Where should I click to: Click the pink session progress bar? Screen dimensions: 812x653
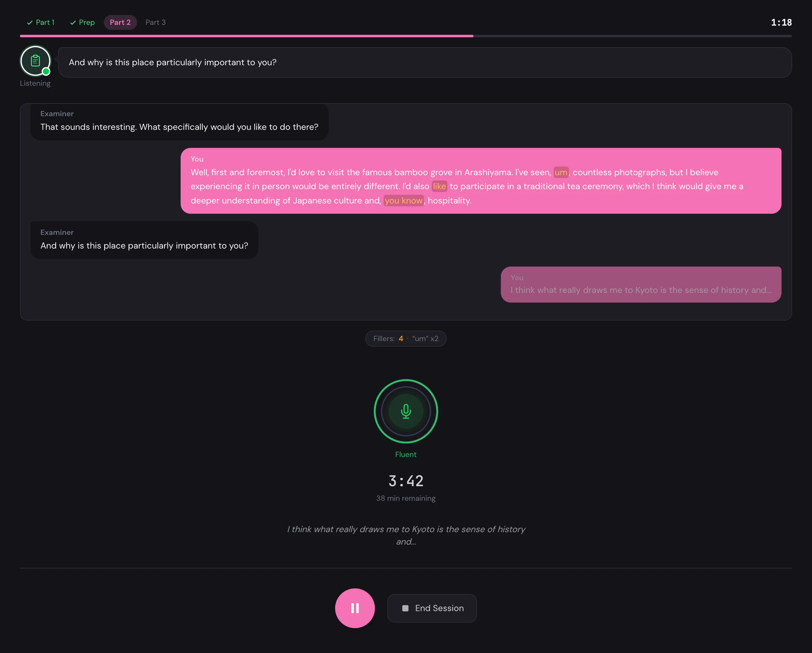[246, 36]
